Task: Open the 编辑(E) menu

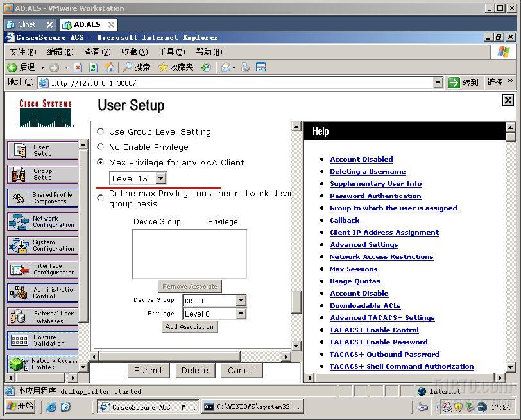Action: (x=60, y=52)
